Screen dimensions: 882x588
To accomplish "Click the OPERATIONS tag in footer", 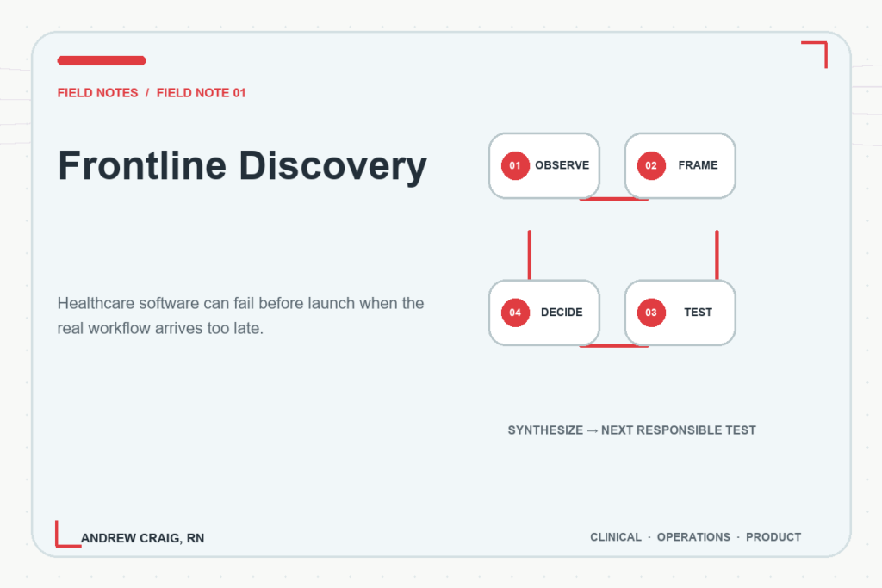I will click(x=693, y=537).
